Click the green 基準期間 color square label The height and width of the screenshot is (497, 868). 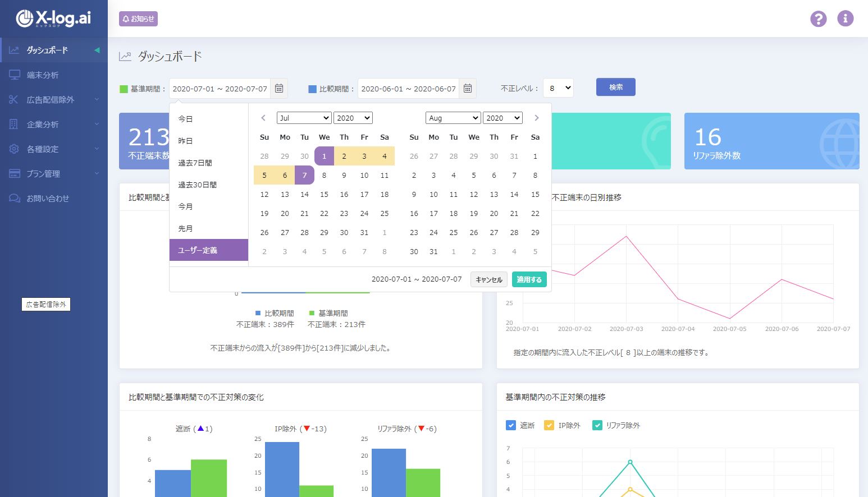[x=124, y=89]
